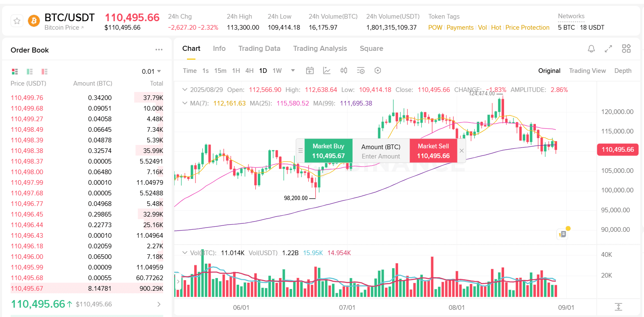Open the widget layout grid icon
Viewport: 644px width, 317px height.
626,49
